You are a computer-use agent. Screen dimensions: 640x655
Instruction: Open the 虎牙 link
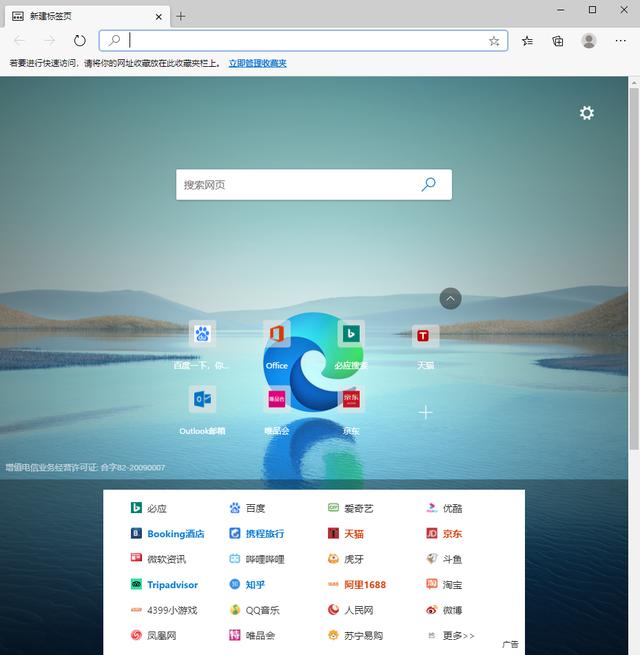[x=346, y=559]
